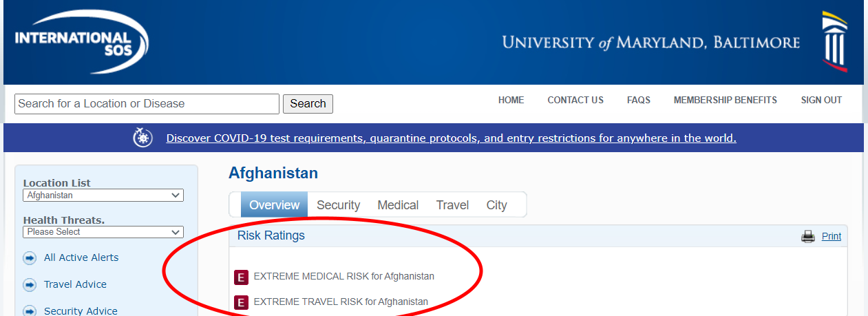Click the COVID-19 virus icon in banner
This screenshot has width=868, height=316.
[142, 138]
